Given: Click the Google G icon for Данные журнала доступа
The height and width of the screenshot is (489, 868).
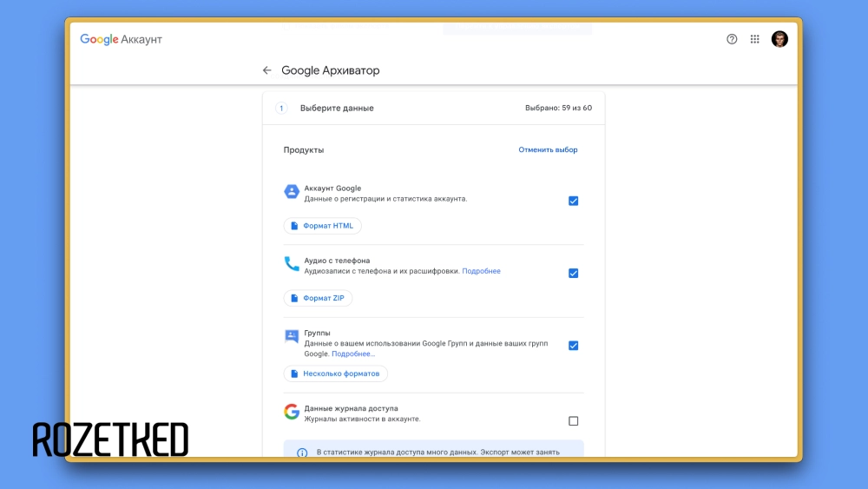Looking at the screenshot, I should coord(292,412).
